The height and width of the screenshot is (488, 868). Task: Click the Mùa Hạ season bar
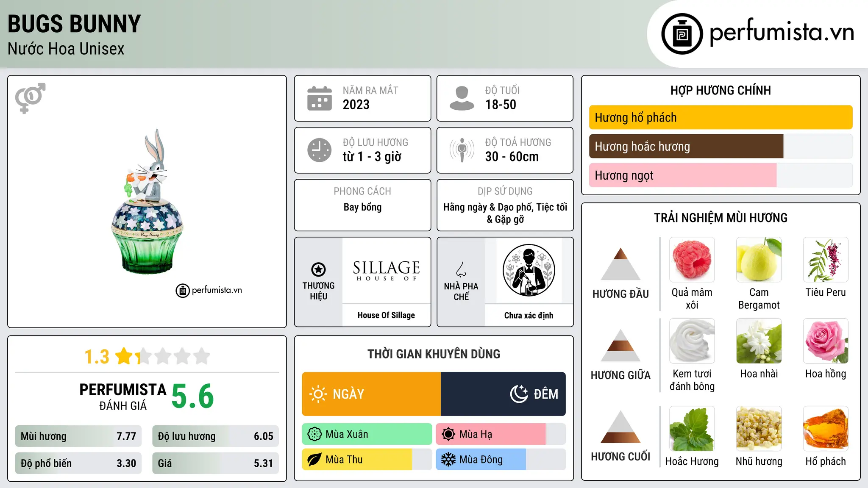pos(501,434)
